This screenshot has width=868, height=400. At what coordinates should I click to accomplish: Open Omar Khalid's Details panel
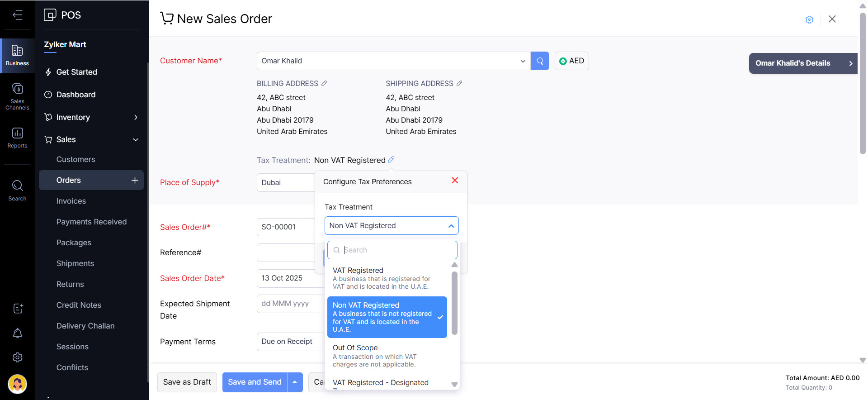(803, 63)
